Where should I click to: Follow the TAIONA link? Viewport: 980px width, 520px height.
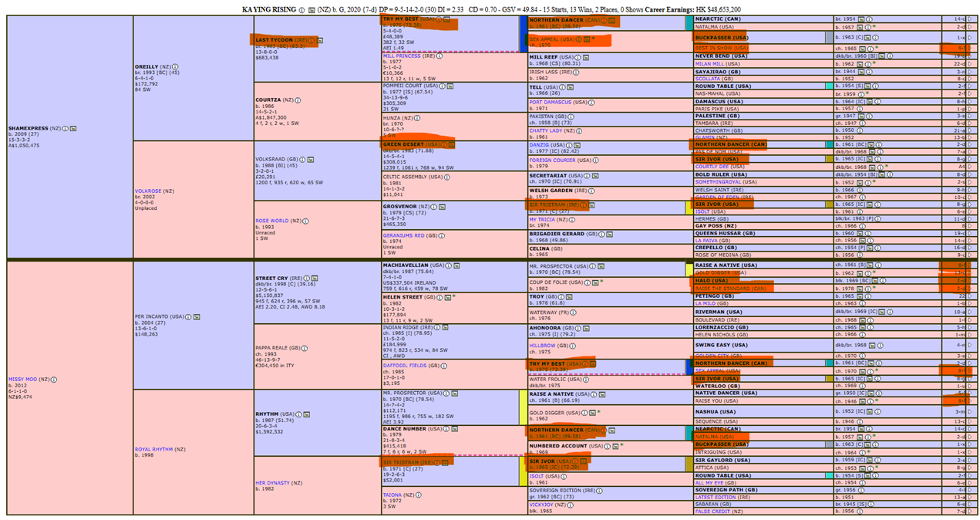pyautogui.click(x=392, y=495)
